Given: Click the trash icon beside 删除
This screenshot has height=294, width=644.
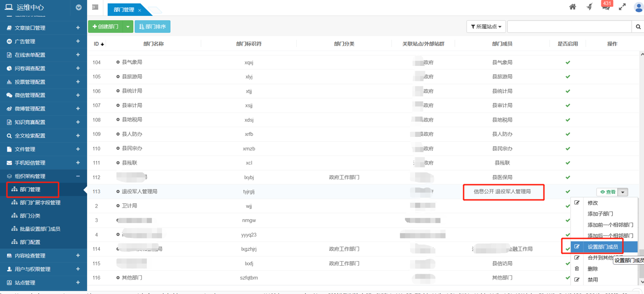Looking at the screenshot, I should pyautogui.click(x=577, y=269).
